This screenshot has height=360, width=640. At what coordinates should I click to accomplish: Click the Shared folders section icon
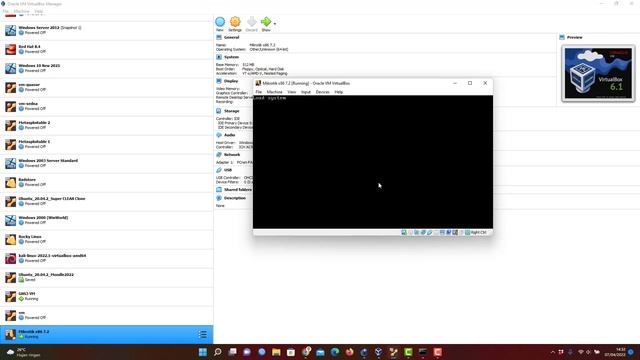(219, 190)
